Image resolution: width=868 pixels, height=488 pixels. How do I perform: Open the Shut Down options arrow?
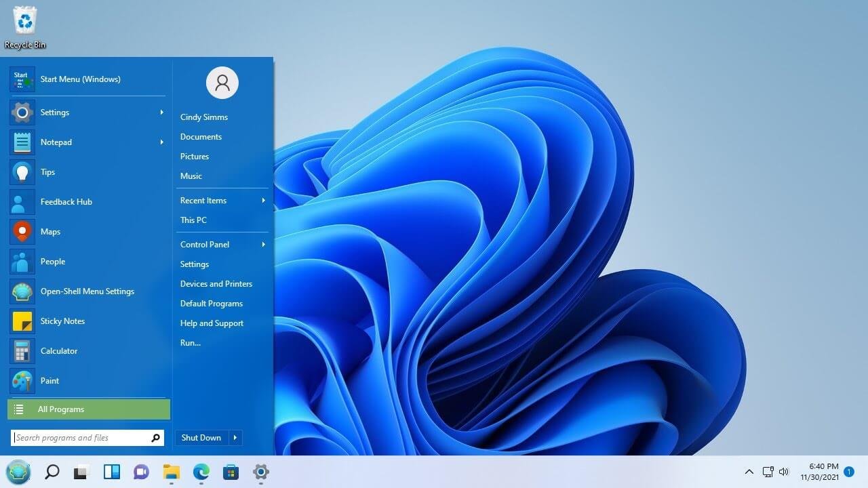click(x=235, y=437)
